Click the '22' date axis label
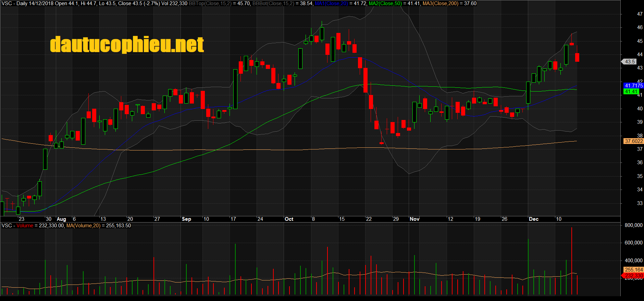Image resolution: width=644 pixels, height=301 pixels. point(369,219)
